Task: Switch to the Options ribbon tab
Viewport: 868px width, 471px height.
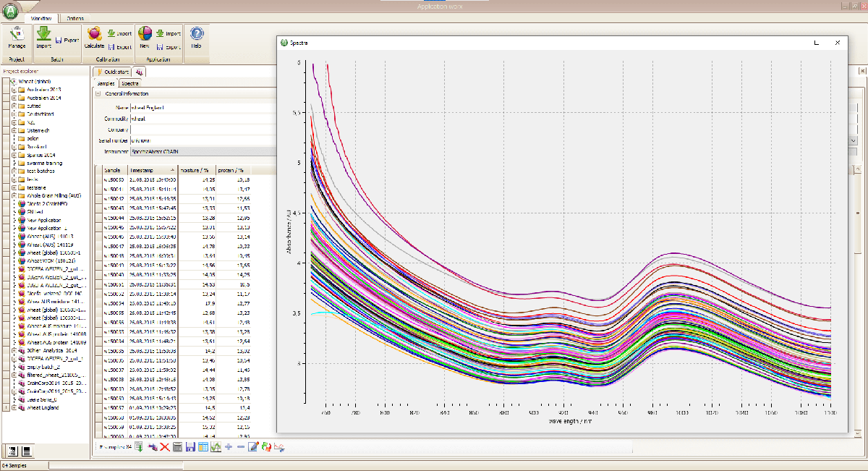Action: tap(75, 18)
